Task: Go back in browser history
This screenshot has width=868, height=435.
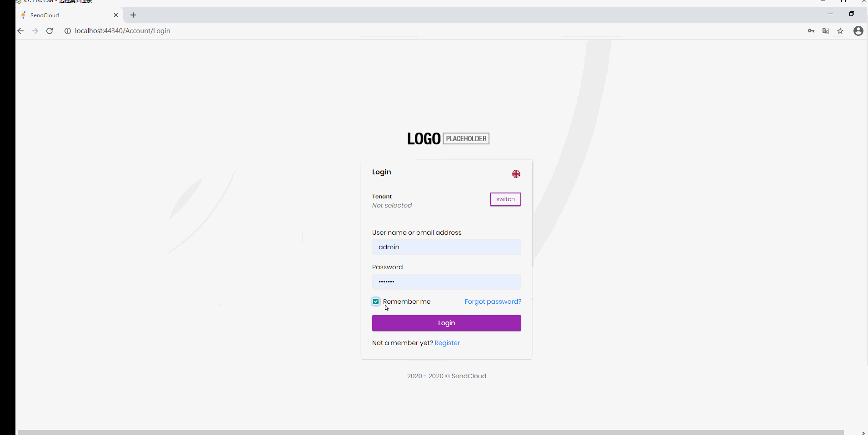Action: [20, 31]
